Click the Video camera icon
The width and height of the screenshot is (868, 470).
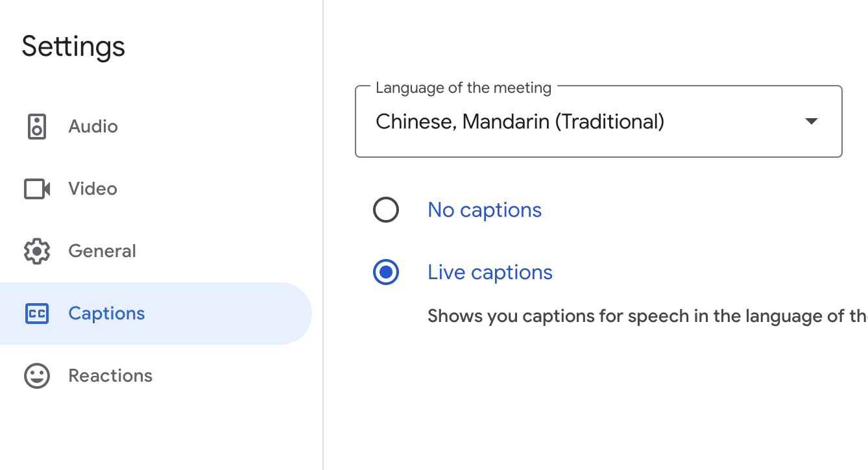(37, 189)
